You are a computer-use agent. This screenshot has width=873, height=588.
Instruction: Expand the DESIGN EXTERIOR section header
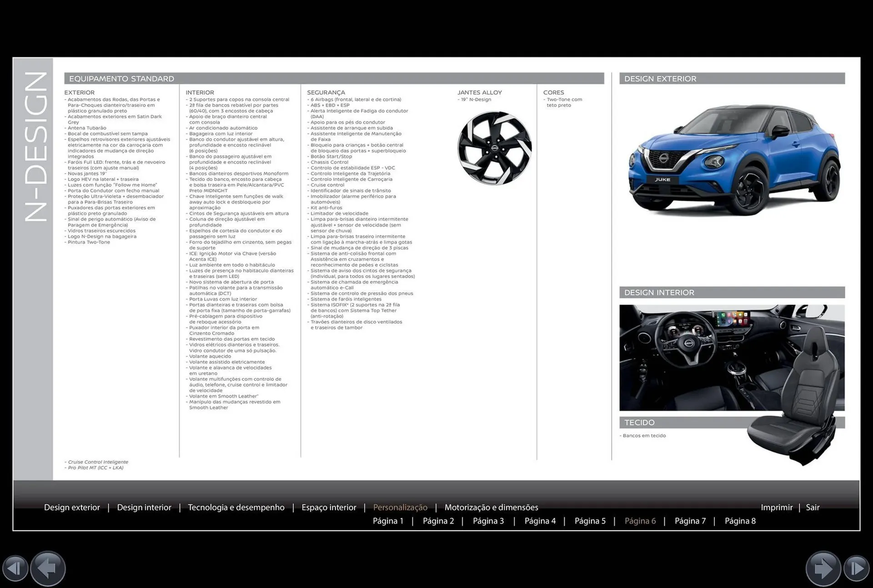tap(660, 78)
